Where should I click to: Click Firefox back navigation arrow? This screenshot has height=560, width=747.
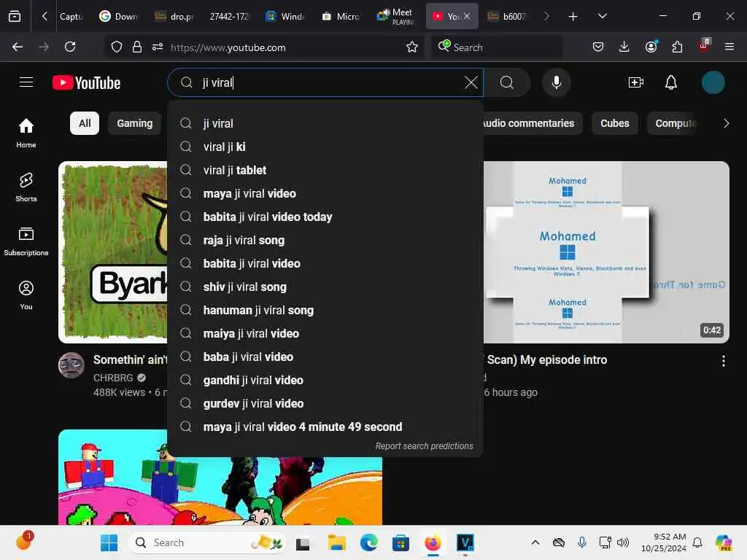[x=18, y=47]
